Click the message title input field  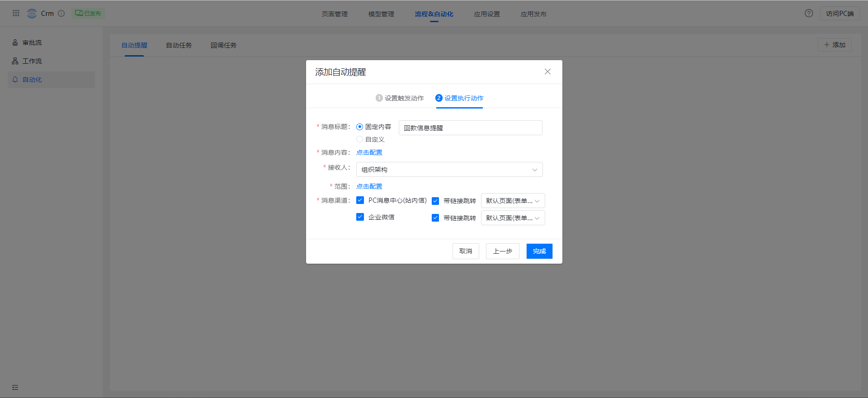[x=470, y=128]
